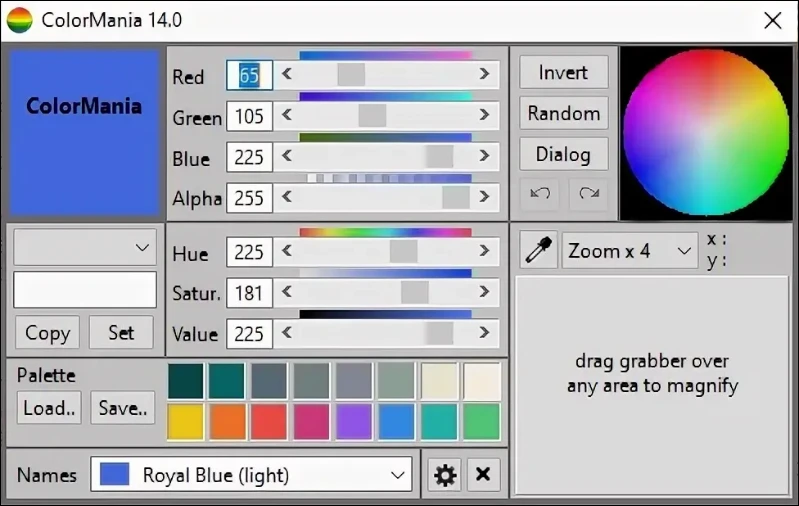Image resolution: width=799 pixels, height=506 pixels.
Task: Click the Set button
Action: click(x=121, y=332)
